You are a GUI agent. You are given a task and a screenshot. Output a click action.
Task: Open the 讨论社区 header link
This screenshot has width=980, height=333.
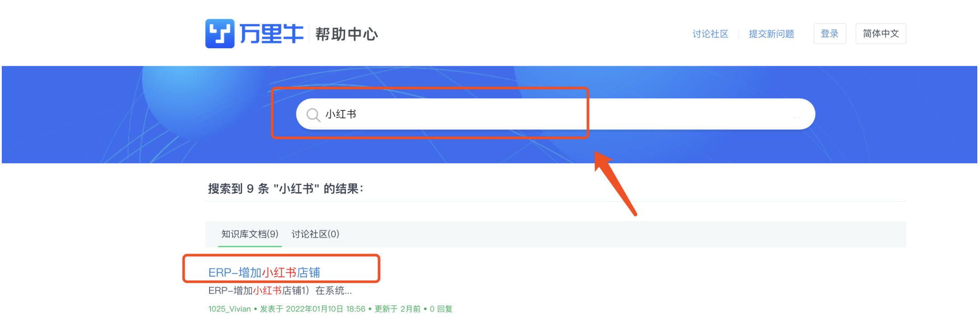point(710,34)
